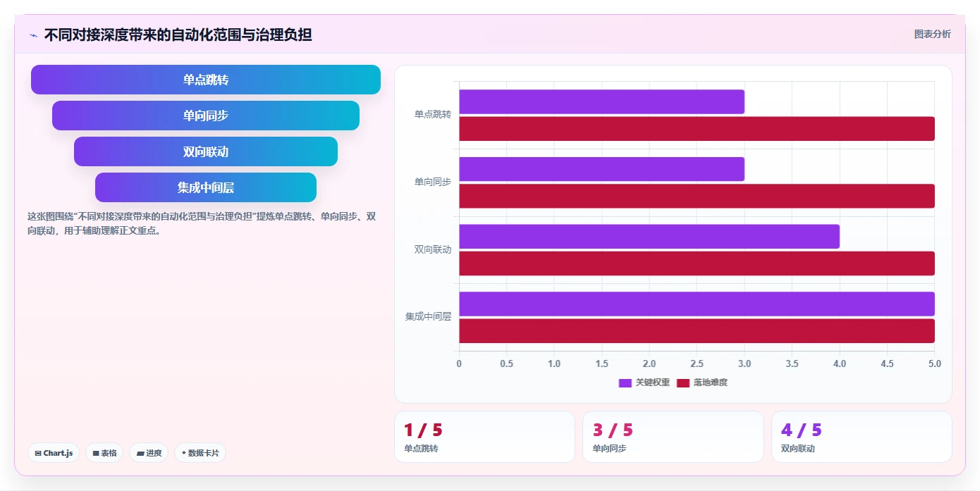Open the 1 / 5 单点跳转 data card

point(484,437)
